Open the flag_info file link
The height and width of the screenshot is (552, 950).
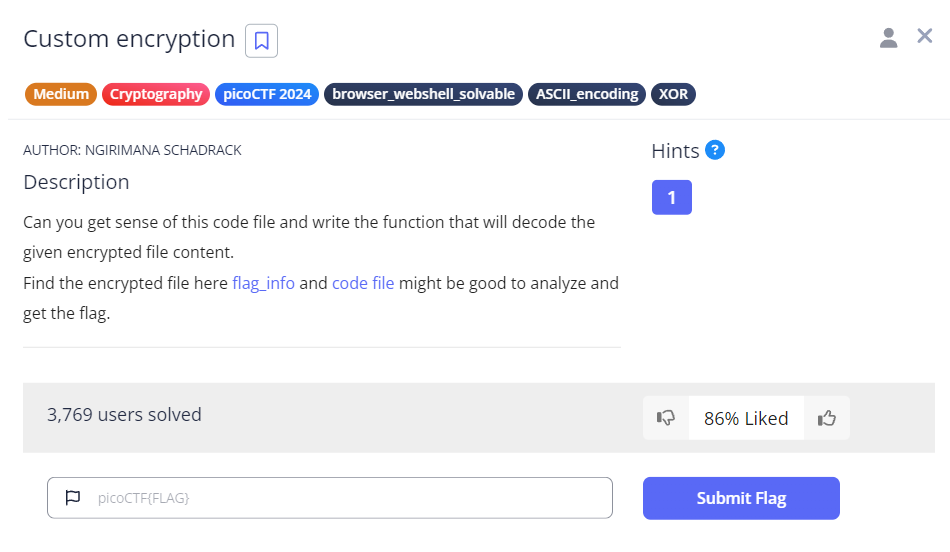(x=263, y=283)
